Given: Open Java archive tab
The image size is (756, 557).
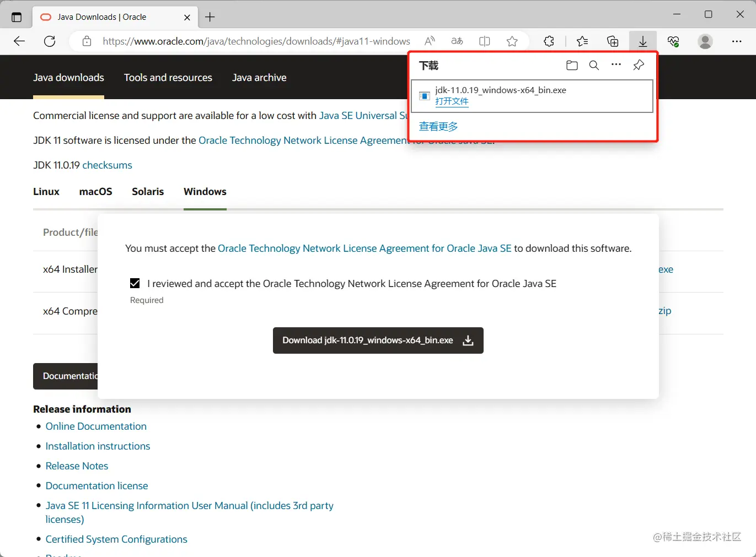Looking at the screenshot, I should pyautogui.click(x=259, y=78).
